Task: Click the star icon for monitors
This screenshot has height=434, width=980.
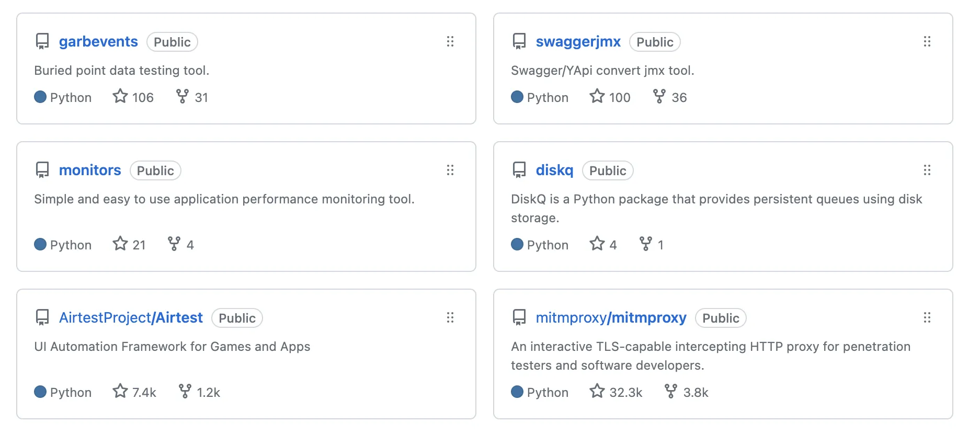Action: 120,244
